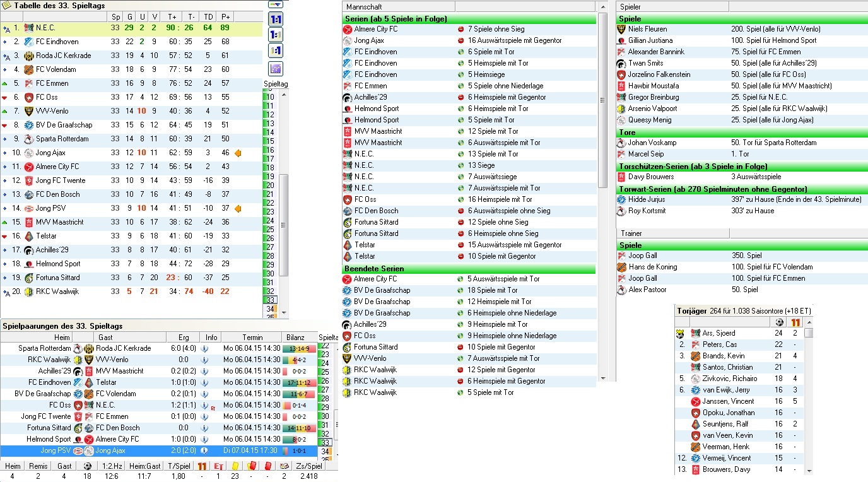
Task: Select Almere City FC '7 Spiele ohne Sieg' row
Action: click(469, 29)
